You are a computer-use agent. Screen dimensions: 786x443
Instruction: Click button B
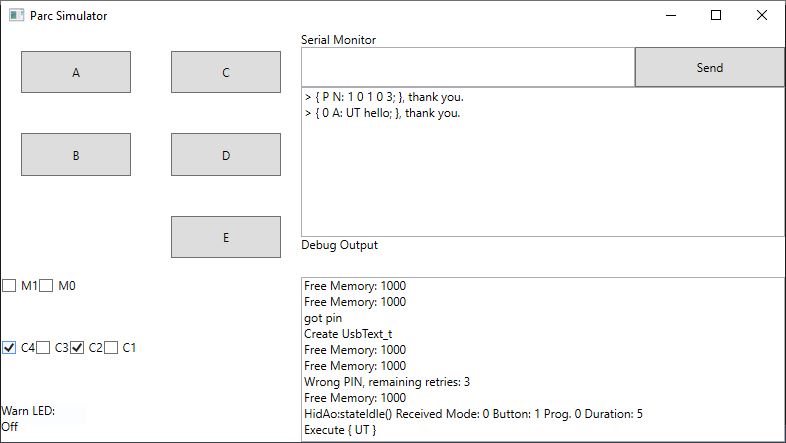click(76, 155)
